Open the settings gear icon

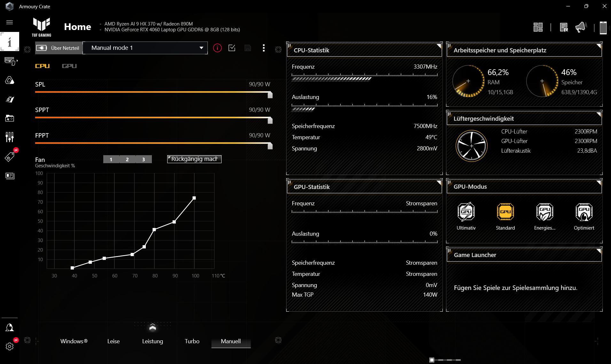[10, 346]
